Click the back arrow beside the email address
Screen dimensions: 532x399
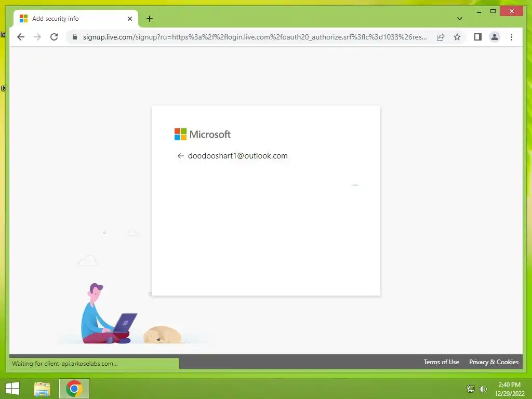point(180,156)
